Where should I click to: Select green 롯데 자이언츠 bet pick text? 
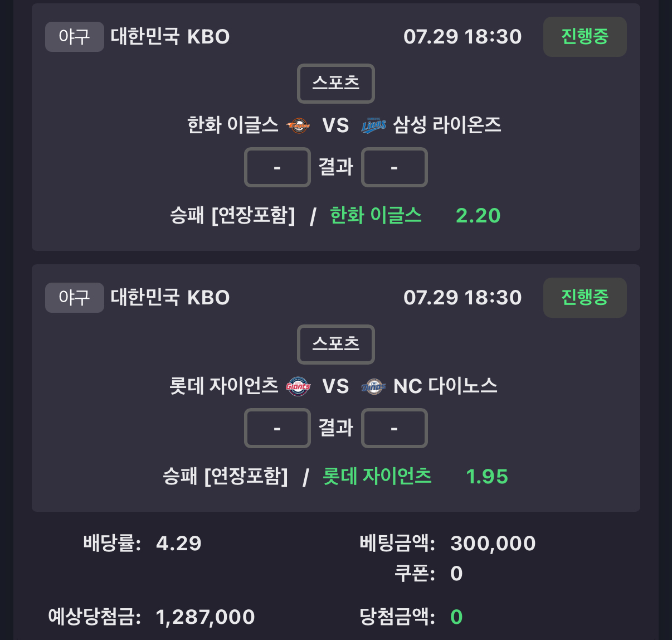coord(377,476)
